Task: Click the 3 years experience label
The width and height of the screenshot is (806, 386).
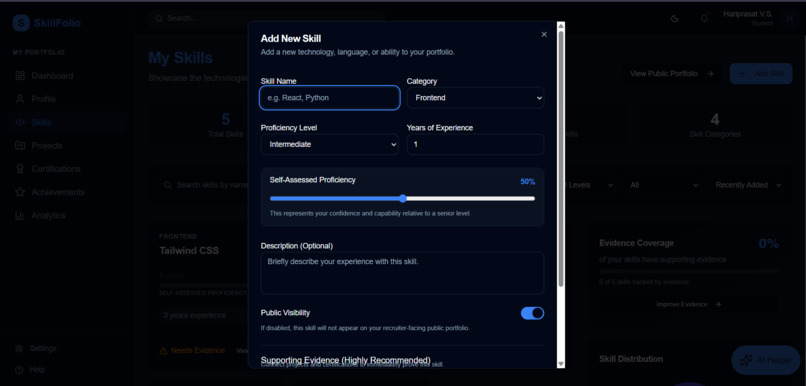Action: pos(194,315)
